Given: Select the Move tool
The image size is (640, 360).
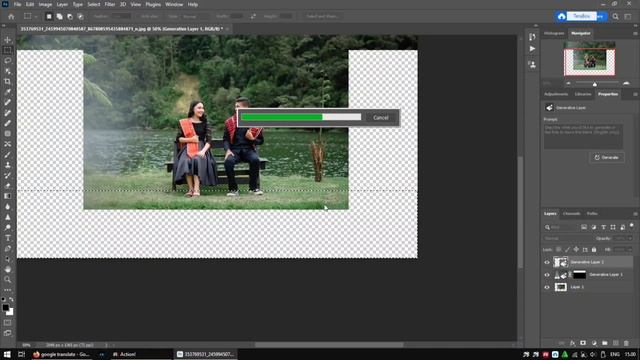Looking at the screenshot, I should [8, 40].
